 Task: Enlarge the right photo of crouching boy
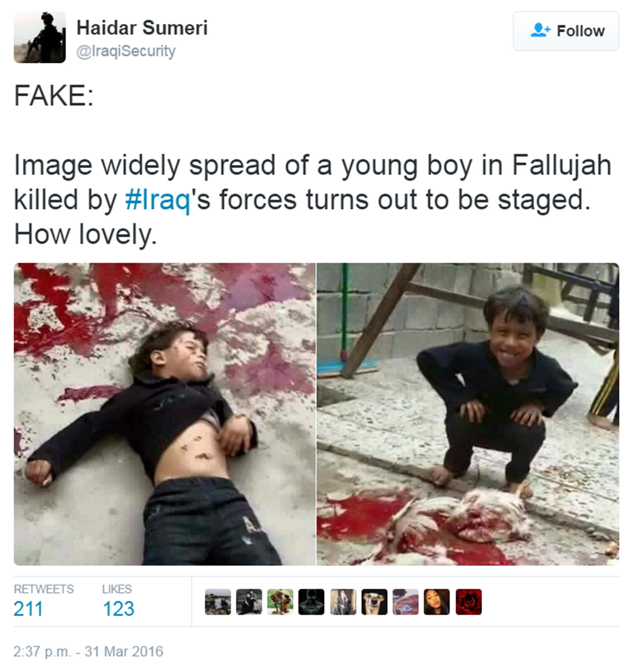click(468, 414)
